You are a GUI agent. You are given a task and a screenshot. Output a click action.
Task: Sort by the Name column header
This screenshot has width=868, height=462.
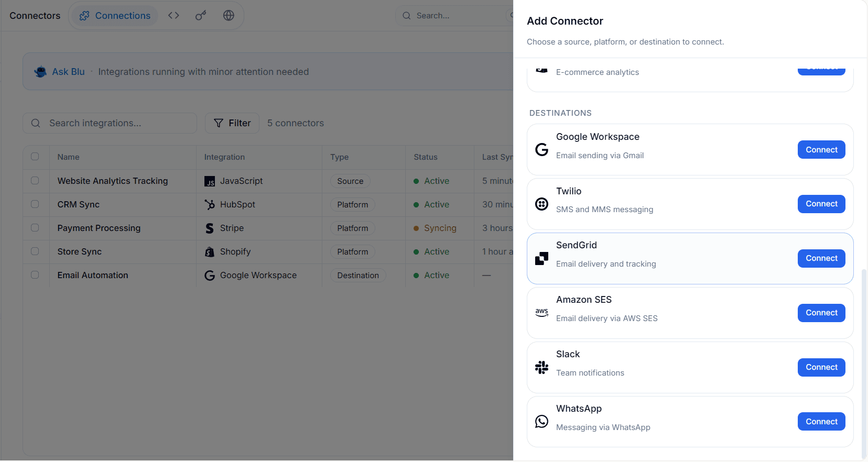pos(69,157)
